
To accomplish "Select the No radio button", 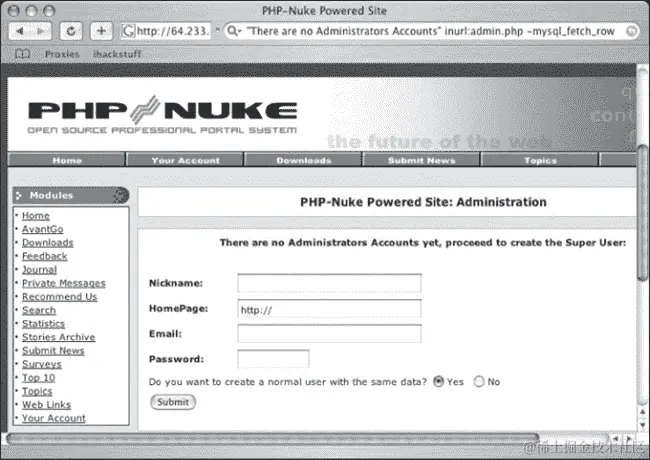I will click(x=479, y=381).
